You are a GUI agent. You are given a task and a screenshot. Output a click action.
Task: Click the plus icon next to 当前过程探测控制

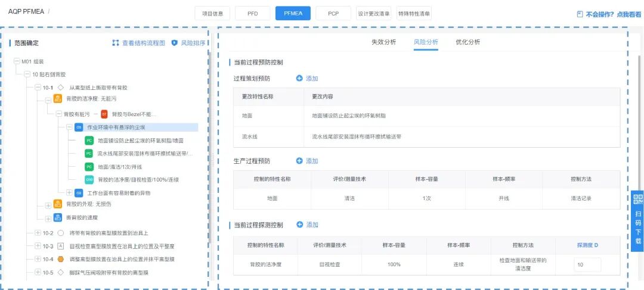299,224
